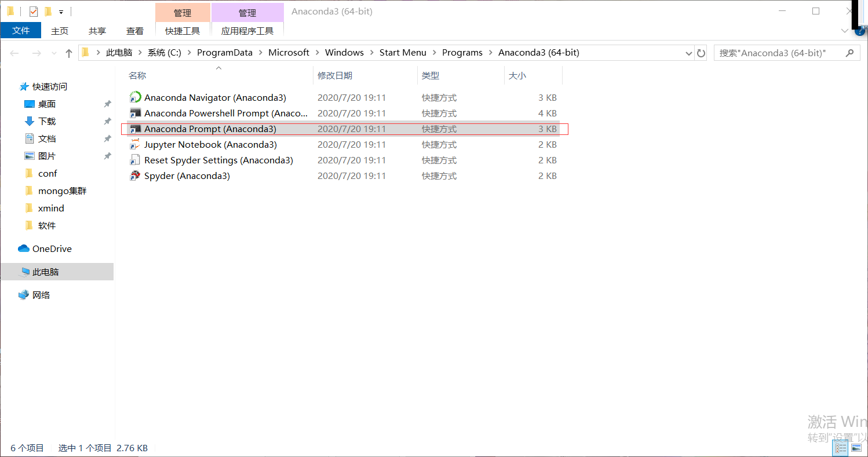This screenshot has width=868, height=457.
Task: Unpin 桌面 from quick access
Action: click(107, 104)
